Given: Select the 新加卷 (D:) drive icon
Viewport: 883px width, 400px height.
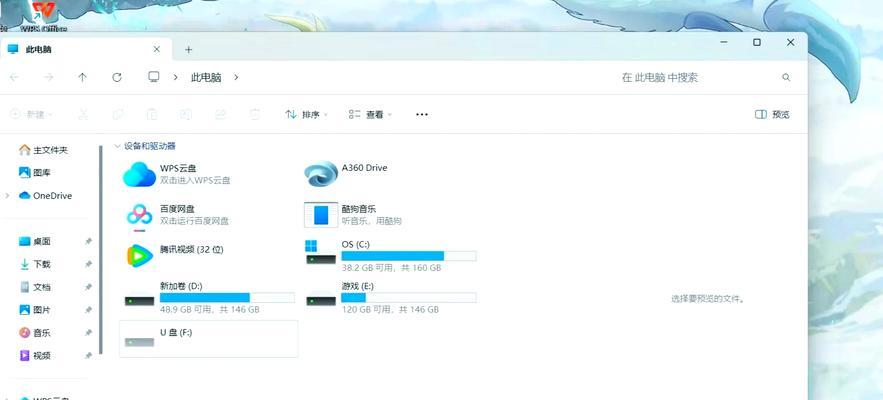Looking at the screenshot, I should point(139,301).
